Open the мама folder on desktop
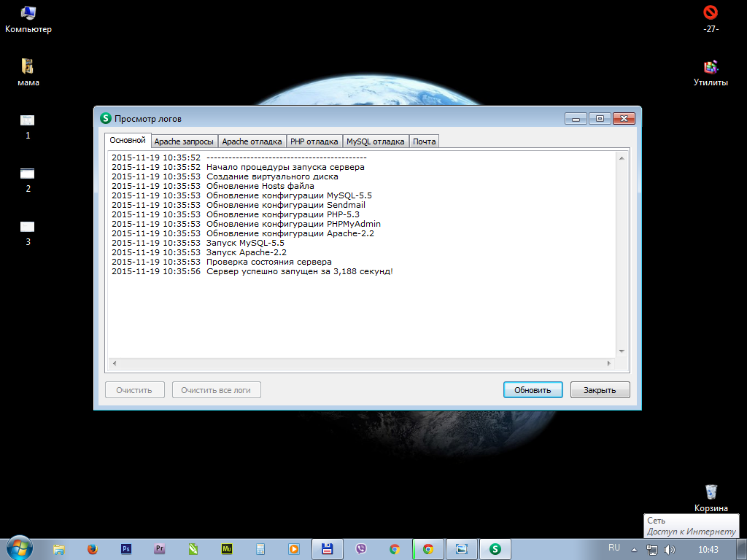The width and height of the screenshot is (747, 560). (28, 67)
